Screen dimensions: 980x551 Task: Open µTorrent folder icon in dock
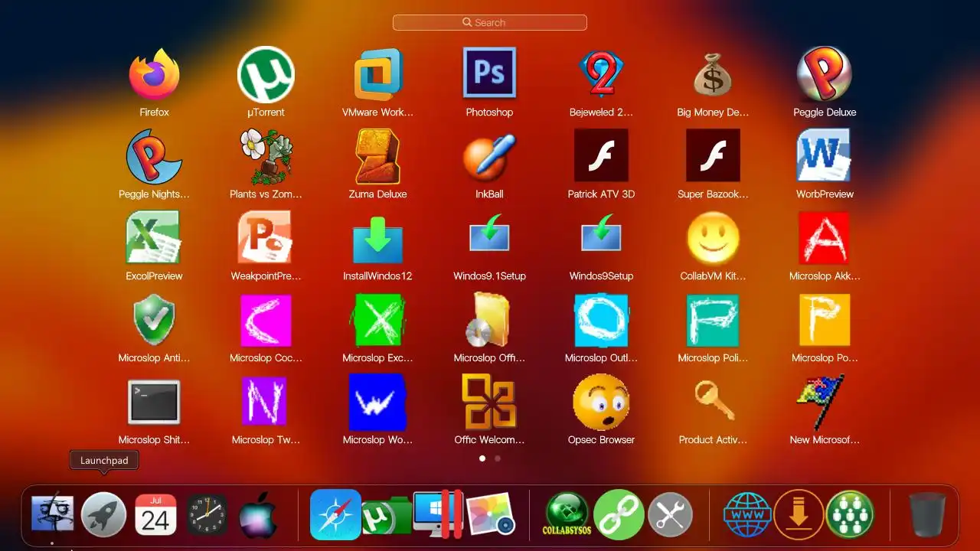[387, 517]
